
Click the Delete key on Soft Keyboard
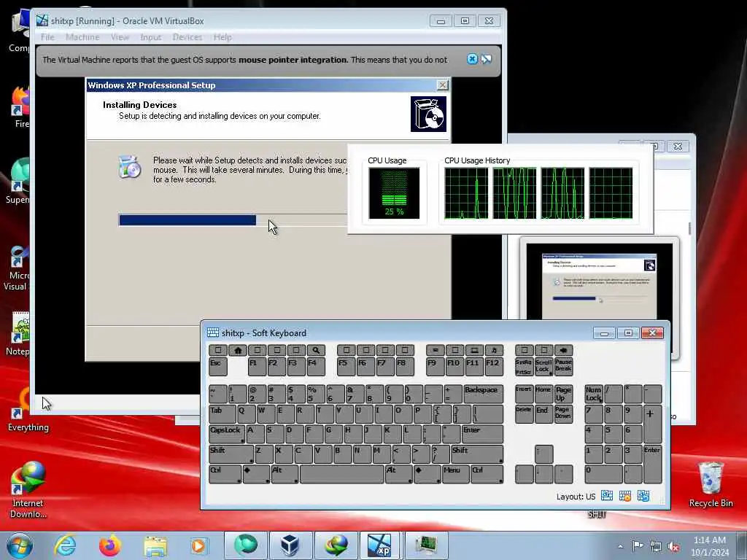tap(524, 414)
